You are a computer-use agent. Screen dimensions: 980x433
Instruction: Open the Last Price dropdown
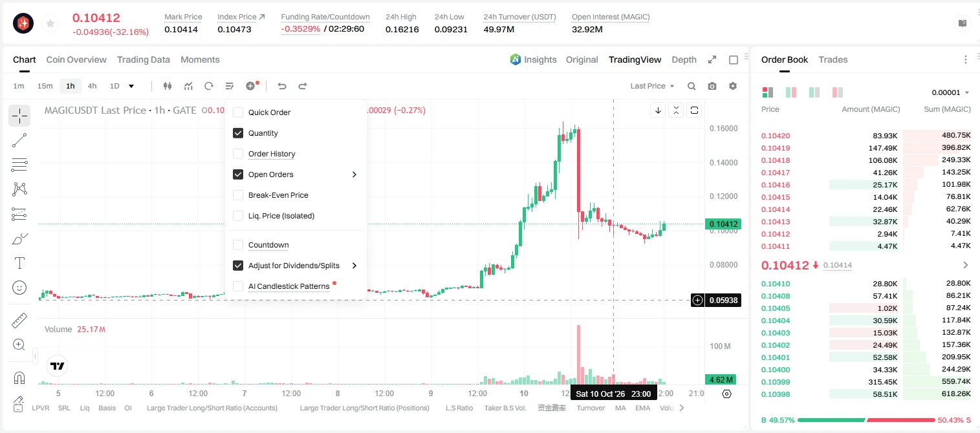(x=652, y=86)
